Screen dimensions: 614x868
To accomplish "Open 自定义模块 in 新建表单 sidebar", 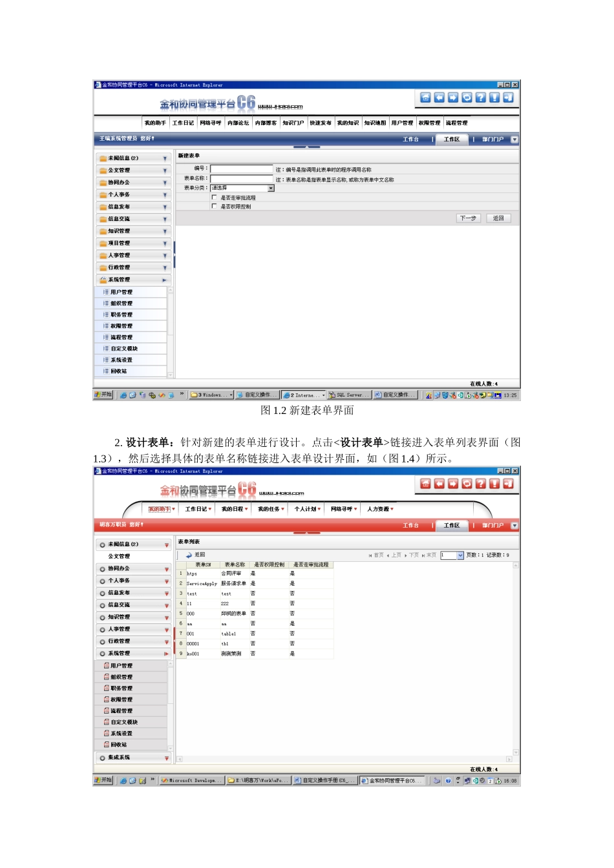I will 124,349.
